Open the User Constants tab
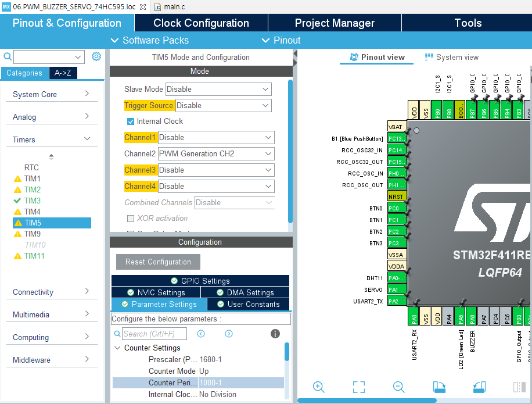 pyautogui.click(x=248, y=304)
